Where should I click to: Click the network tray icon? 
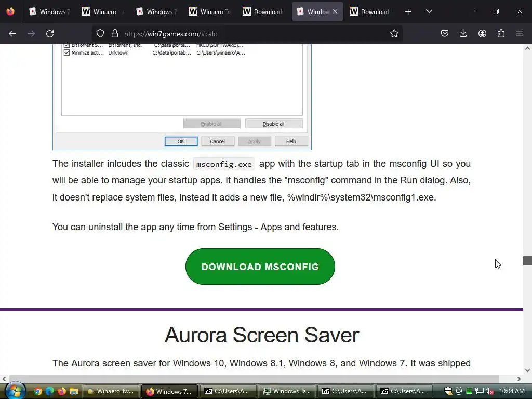pyautogui.click(x=479, y=391)
